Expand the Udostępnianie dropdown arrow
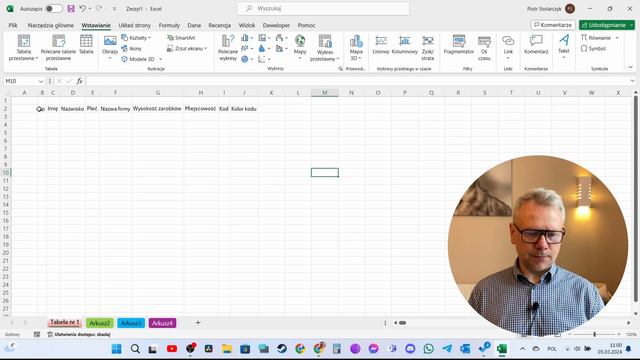The width and height of the screenshot is (640, 360). [631, 25]
